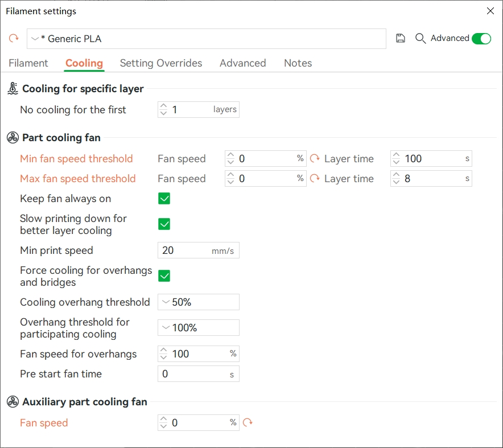Click the Part cooling fan section icon
This screenshot has height=448, width=503.
[x=13, y=138]
